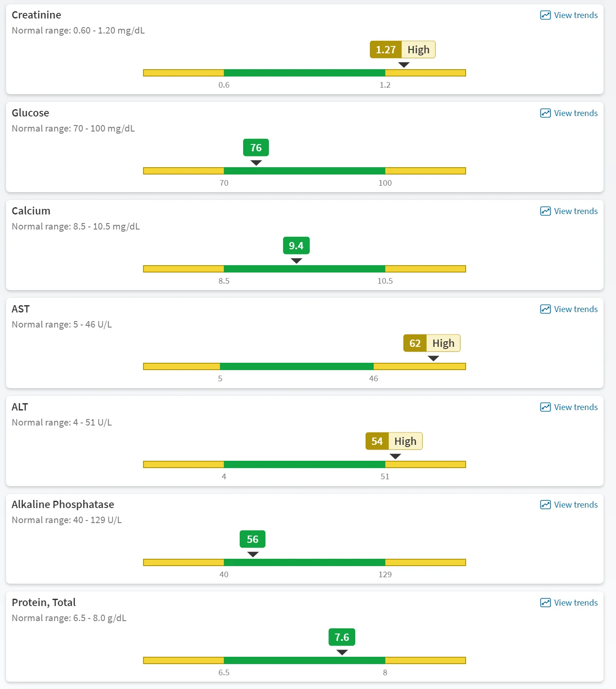The height and width of the screenshot is (689, 616).
Task: Click the green 76 glucose value badge
Action: click(x=256, y=147)
